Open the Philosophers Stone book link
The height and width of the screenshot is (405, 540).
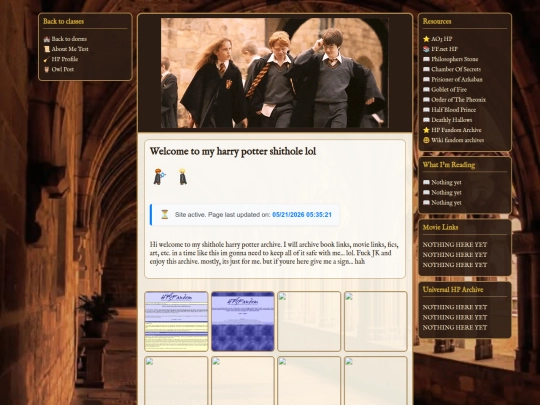455,59
